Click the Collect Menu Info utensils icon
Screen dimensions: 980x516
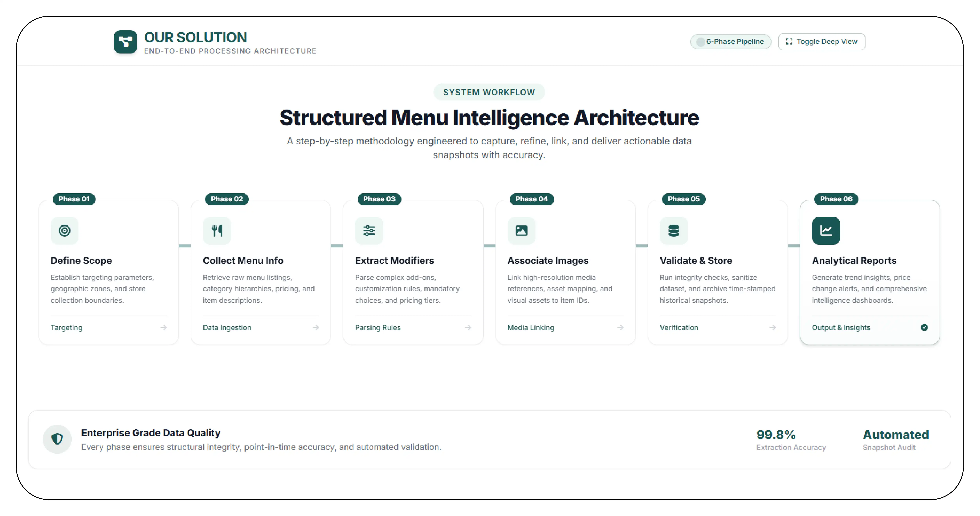coord(217,230)
